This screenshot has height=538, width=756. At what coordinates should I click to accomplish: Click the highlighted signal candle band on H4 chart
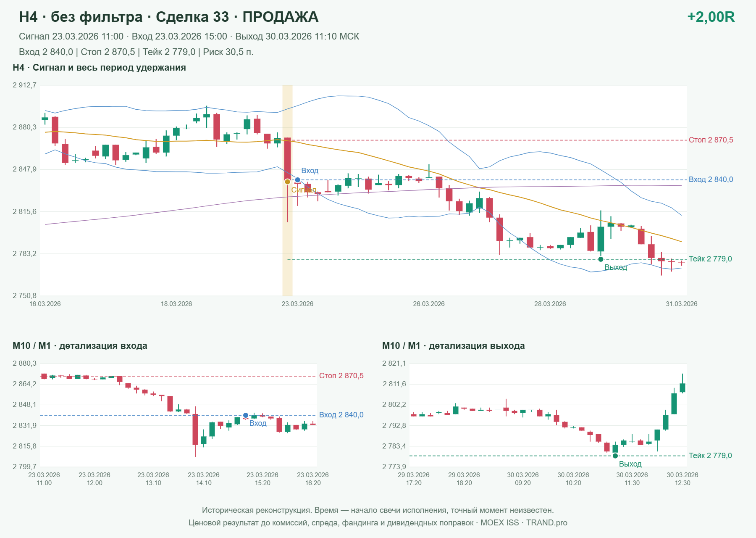(287, 190)
